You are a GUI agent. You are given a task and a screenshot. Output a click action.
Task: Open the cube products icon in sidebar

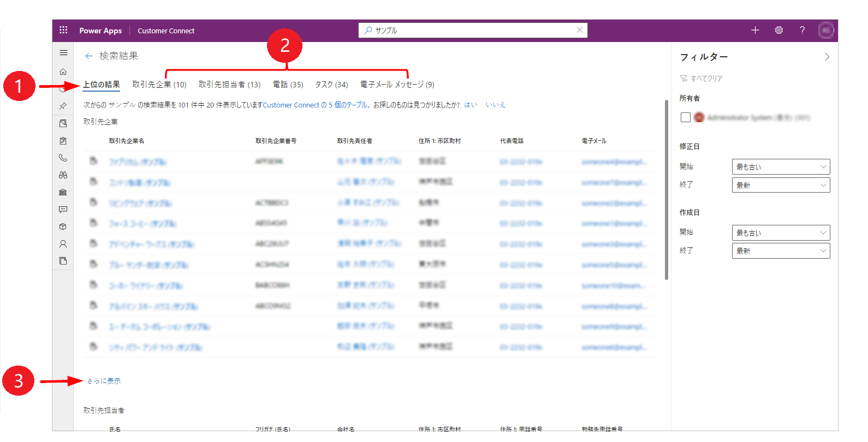pyautogui.click(x=63, y=226)
